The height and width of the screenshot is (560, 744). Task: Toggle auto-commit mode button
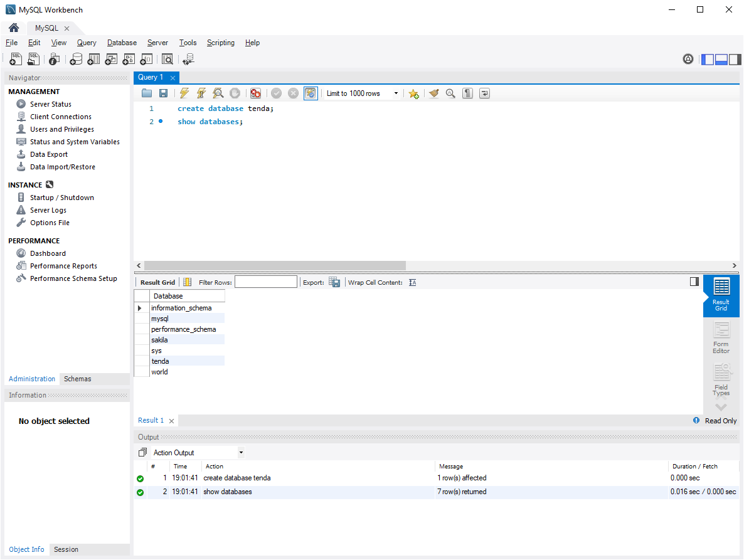311,93
